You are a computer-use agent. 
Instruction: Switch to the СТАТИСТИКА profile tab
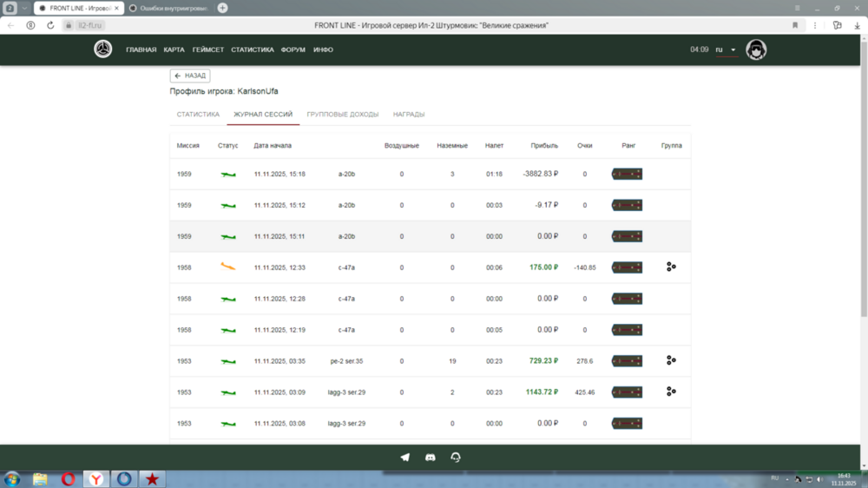point(198,115)
